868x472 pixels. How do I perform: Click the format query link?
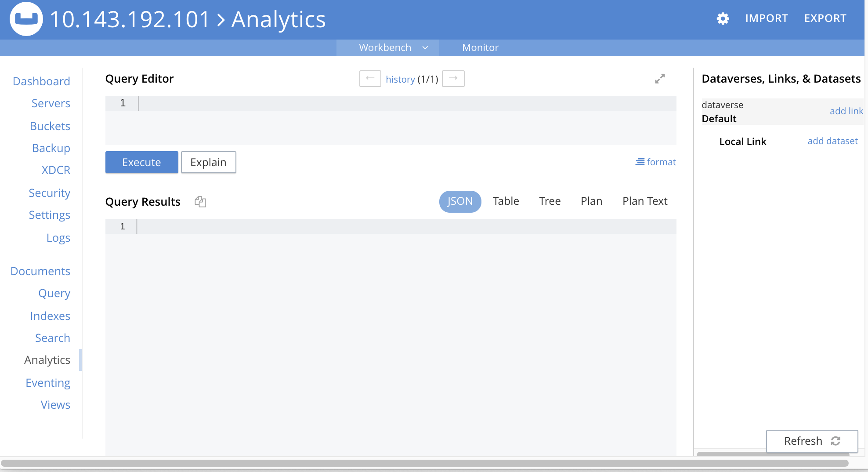pos(655,162)
